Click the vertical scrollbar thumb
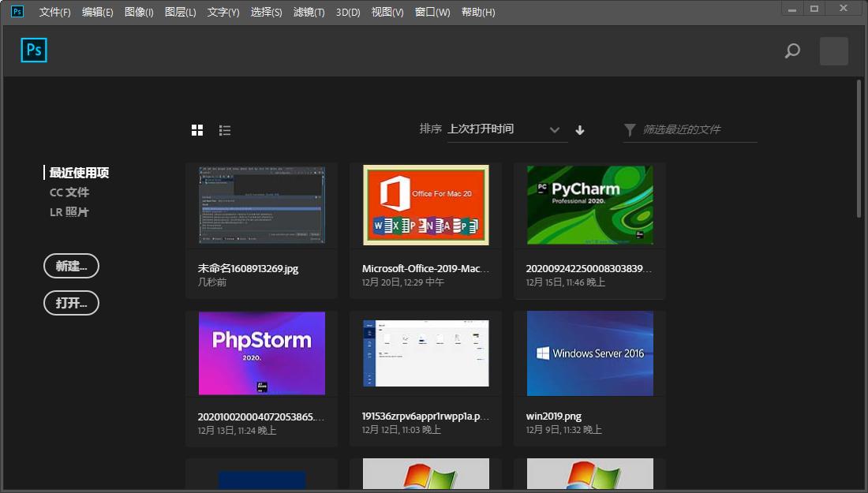 pyautogui.click(x=859, y=148)
